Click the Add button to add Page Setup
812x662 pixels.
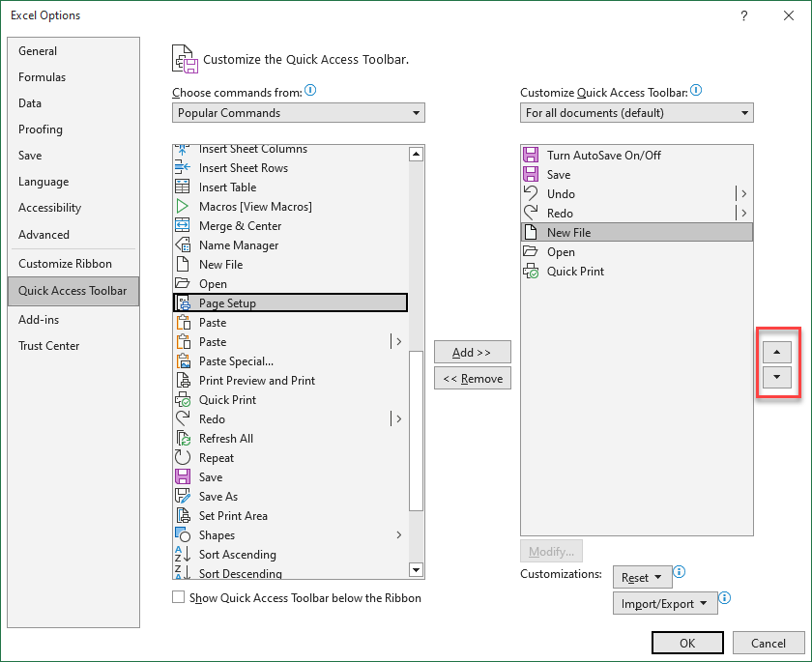click(472, 352)
